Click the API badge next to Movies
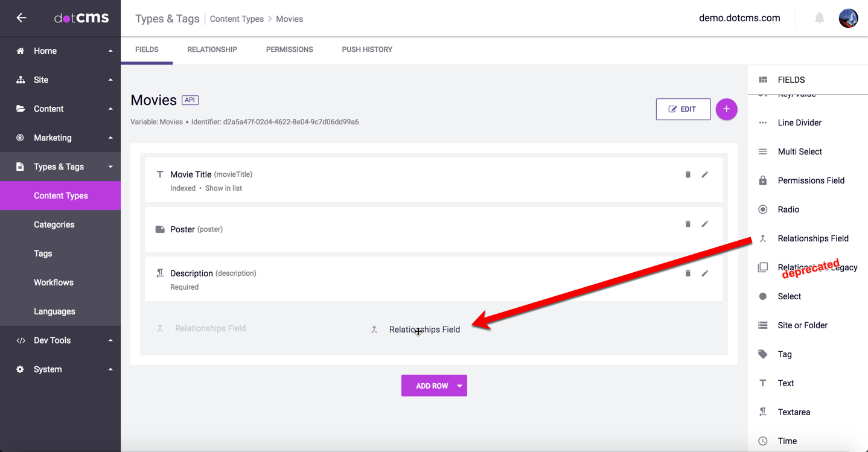Screen dimensions: 868x452 (x=190, y=100)
